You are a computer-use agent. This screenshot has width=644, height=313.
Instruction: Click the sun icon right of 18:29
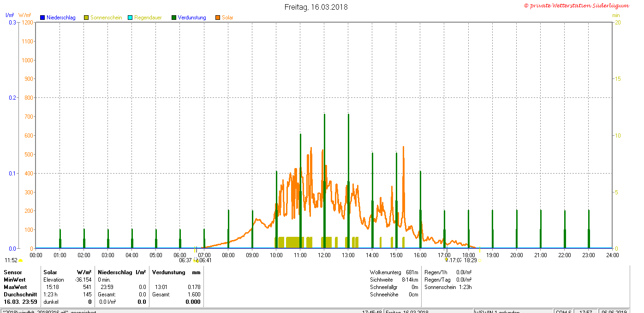[x=480, y=260]
